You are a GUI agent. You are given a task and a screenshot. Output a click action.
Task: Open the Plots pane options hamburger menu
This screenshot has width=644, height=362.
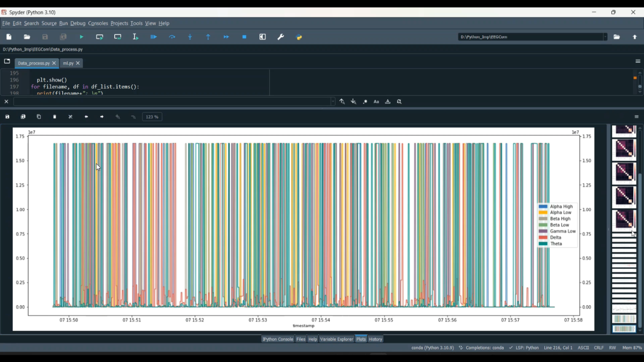pyautogui.click(x=637, y=117)
